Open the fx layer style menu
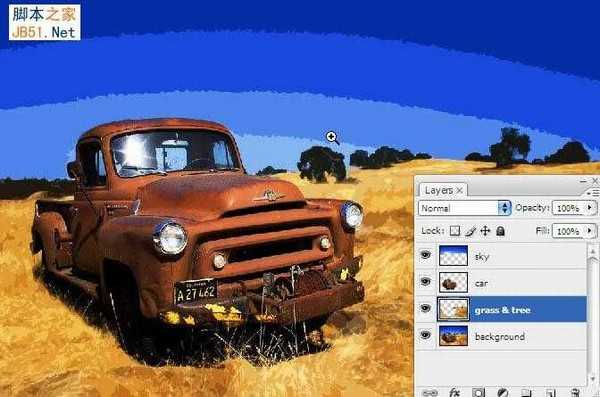Screen dimensions: 600x397 click(454, 393)
